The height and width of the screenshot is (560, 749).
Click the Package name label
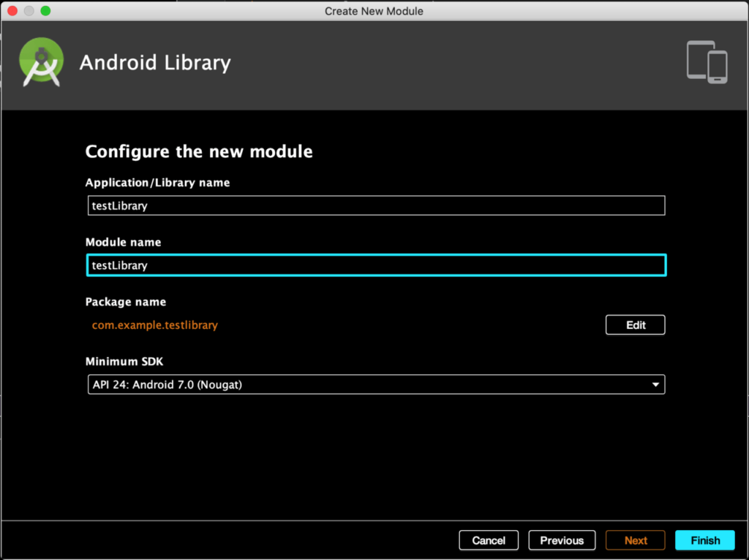point(126,302)
